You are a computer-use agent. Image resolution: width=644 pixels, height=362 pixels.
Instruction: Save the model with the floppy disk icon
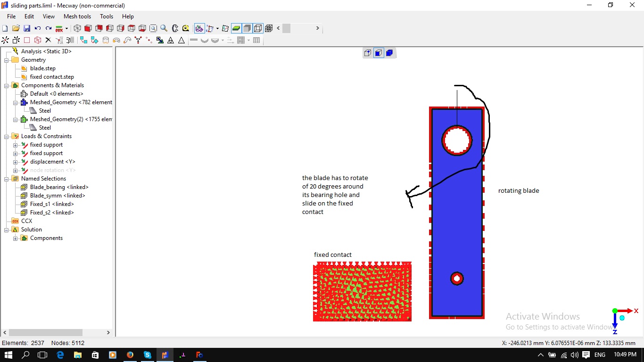pyautogui.click(x=27, y=28)
